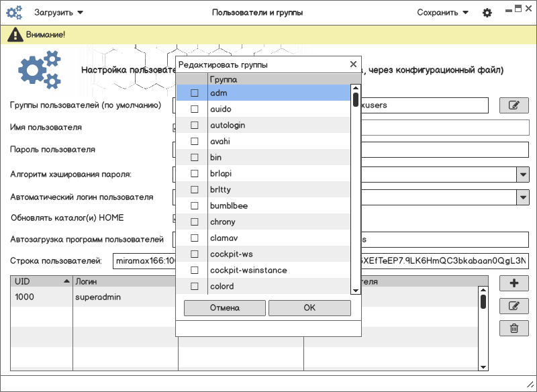
Task: Open the password hashing algorithm dropdown
Action: click(x=523, y=175)
